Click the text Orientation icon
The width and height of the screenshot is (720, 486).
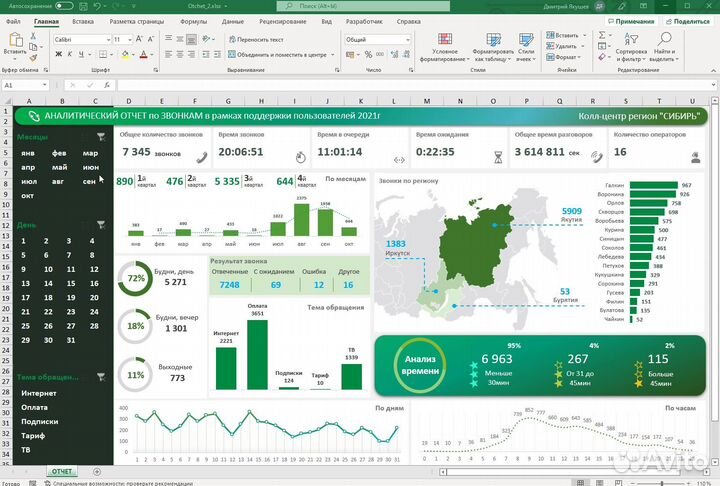pos(206,40)
